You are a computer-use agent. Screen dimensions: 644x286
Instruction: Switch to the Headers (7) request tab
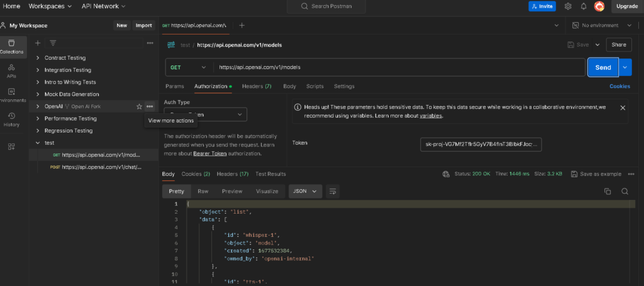(x=257, y=86)
